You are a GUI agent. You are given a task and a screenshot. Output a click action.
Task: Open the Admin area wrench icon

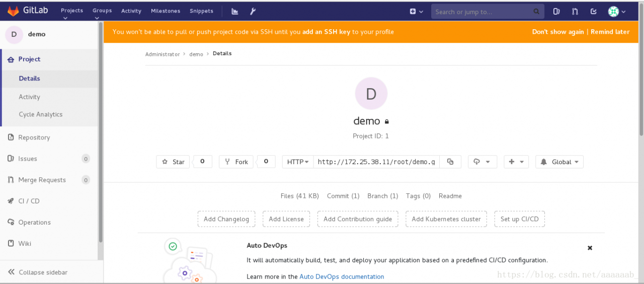(253, 11)
